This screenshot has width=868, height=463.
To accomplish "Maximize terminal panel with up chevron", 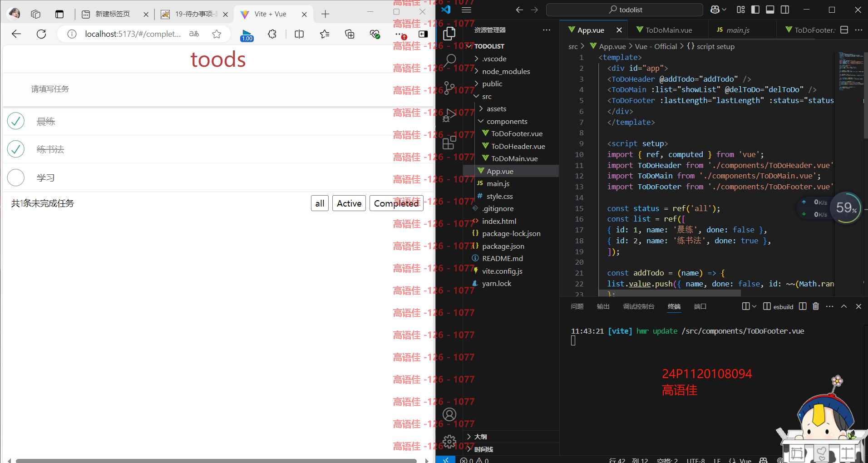I will pos(844,306).
